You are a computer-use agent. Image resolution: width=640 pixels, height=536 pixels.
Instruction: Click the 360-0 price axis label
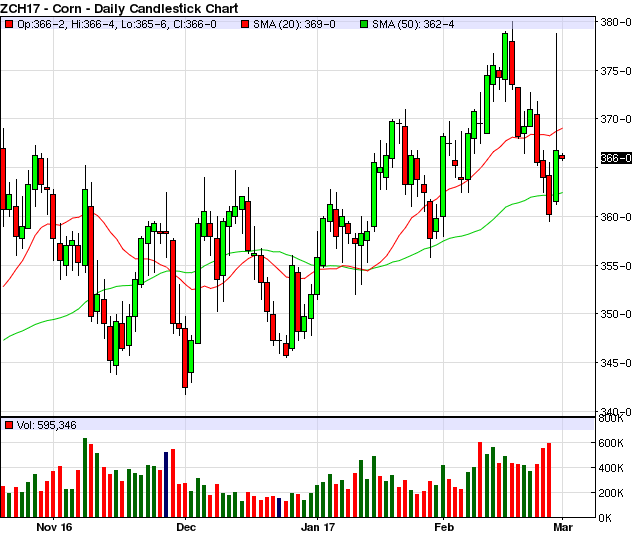point(616,217)
